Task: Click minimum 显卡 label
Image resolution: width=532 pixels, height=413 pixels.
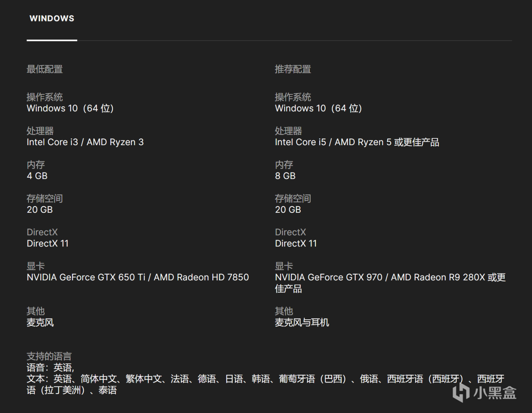Action: 36,266
